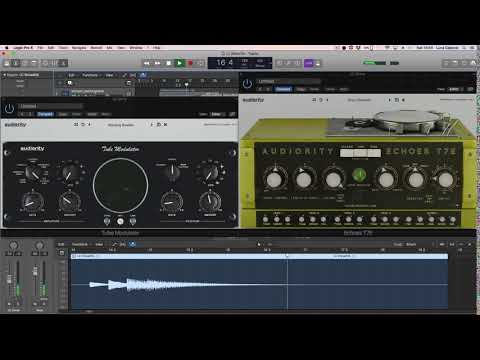The image size is (480, 360).
Task: Toggle the Metronome button beside Count-in
Action: (x=318, y=63)
